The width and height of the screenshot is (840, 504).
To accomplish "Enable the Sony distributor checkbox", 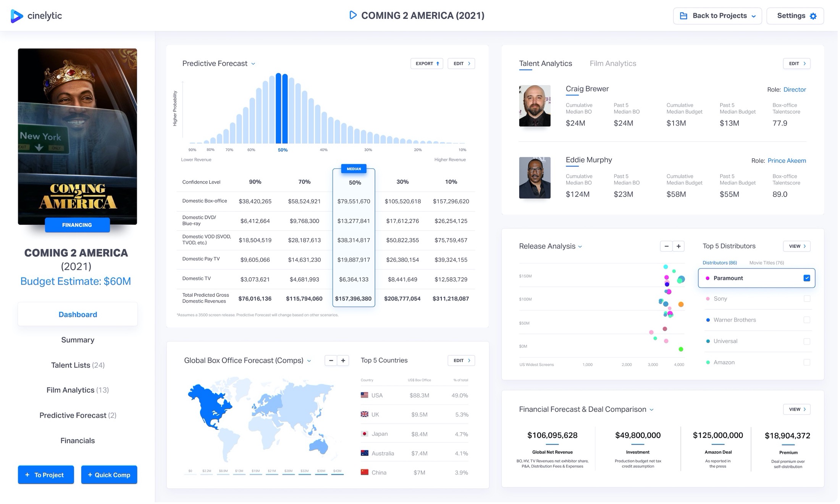I will tap(807, 299).
